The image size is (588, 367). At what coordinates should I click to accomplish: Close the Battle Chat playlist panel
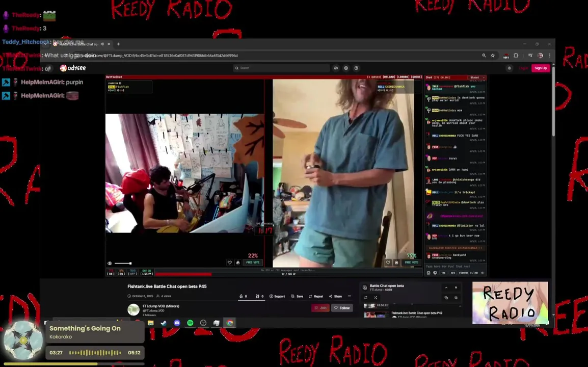(456, 287)
